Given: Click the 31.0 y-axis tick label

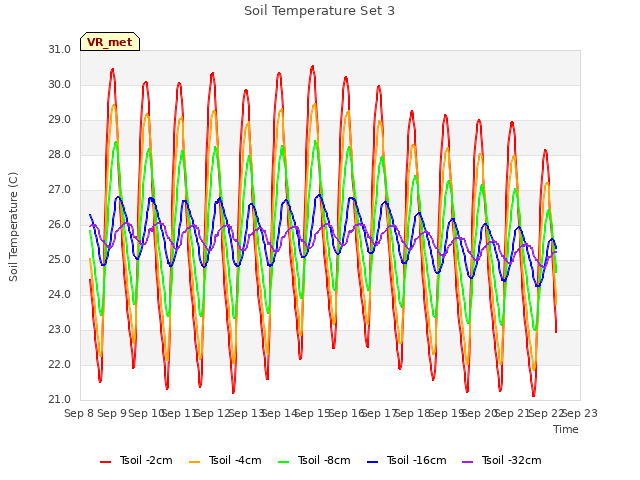Looking at the screenshot, I should coord(60,49).
